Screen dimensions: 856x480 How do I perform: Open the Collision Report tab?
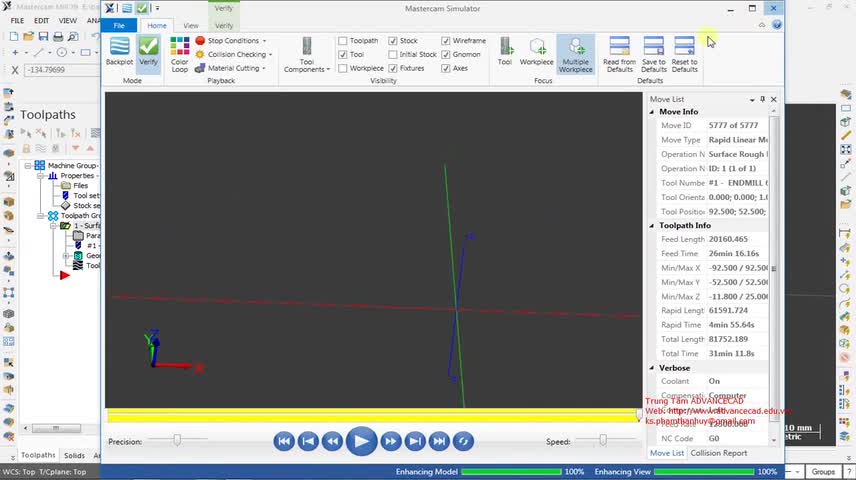pos(718,453)
